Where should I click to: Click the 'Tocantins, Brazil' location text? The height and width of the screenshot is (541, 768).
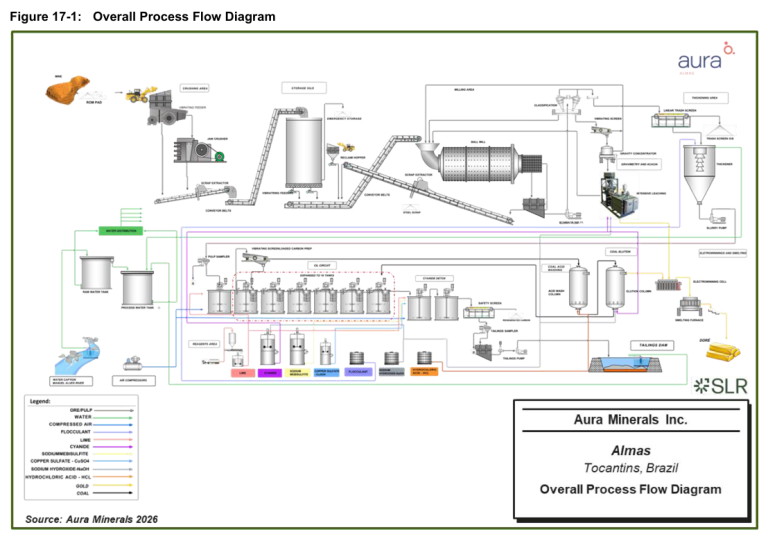coord(631,468)
